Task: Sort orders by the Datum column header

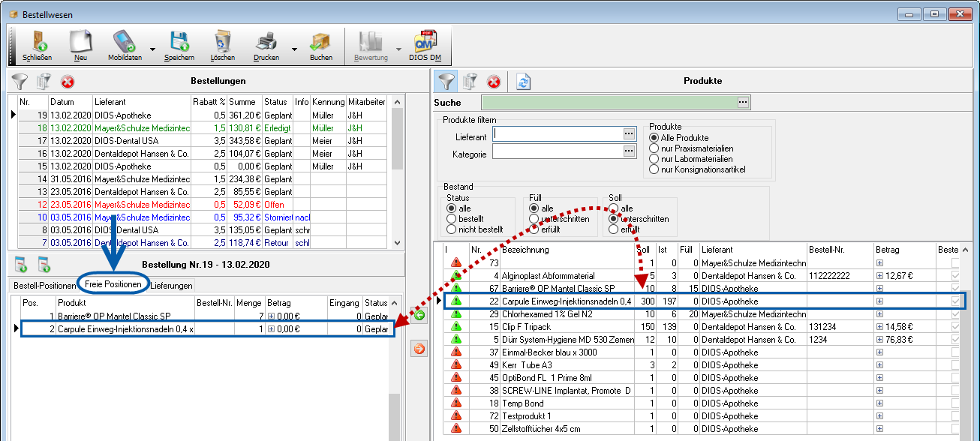Action: pyautogui.click(x=71, y=101)
